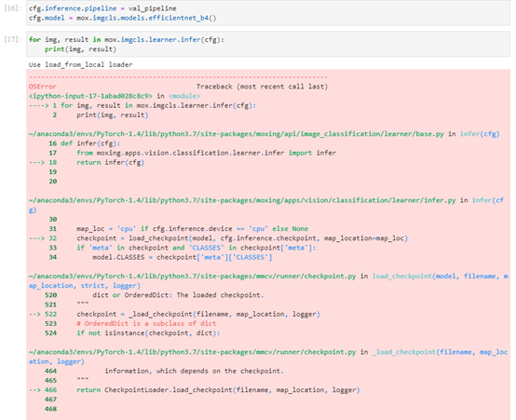Click the val_pipeline assignment line
Viewport: 516px width, 420px height.
pyautogui.click(x=102, y=8)
